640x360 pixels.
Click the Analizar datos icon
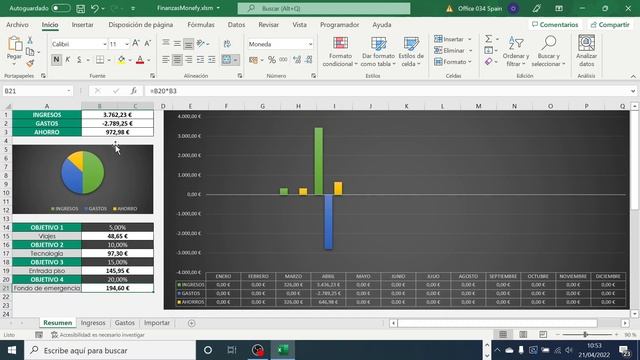pos(587,43)
